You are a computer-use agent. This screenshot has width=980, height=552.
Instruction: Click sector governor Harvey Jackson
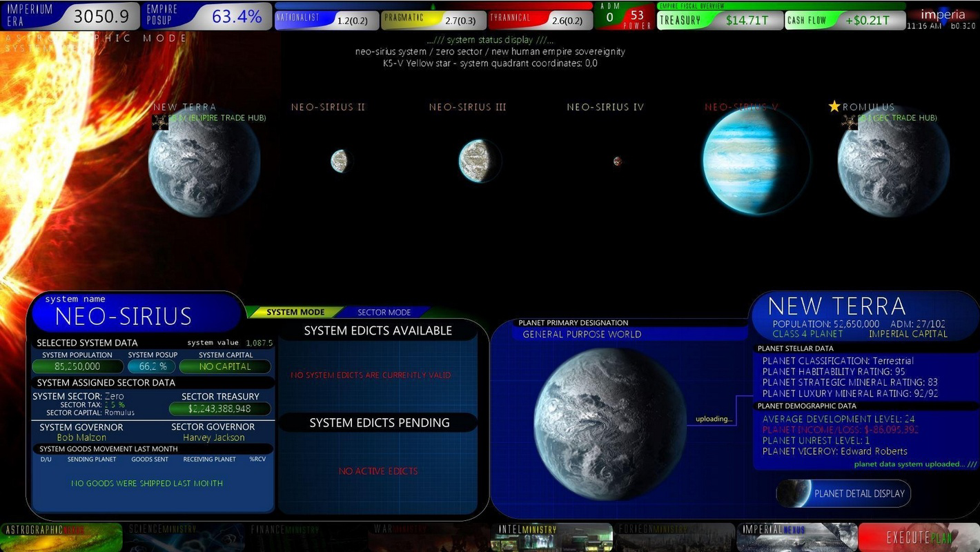[x=213, y=437]
